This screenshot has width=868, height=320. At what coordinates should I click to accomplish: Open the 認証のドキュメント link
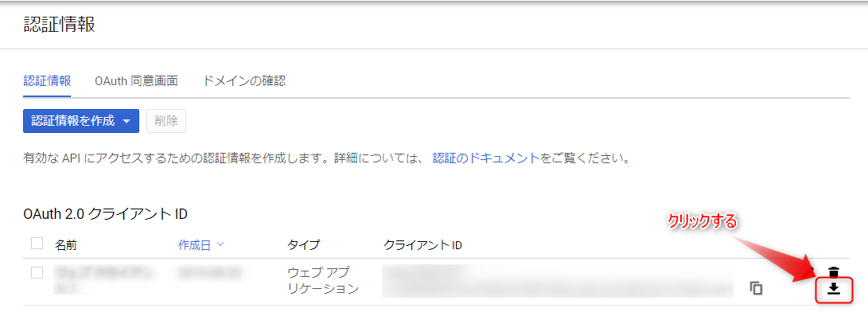486,158
